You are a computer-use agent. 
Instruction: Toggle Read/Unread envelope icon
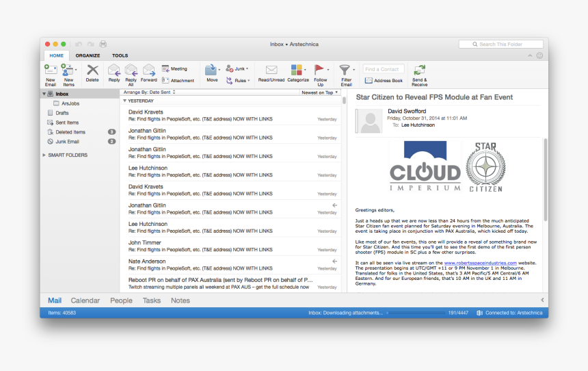tap(271, 70)
